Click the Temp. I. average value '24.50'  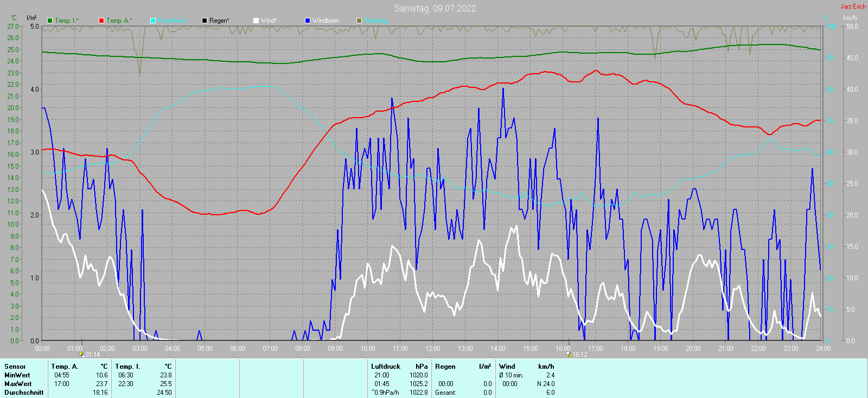164,393
